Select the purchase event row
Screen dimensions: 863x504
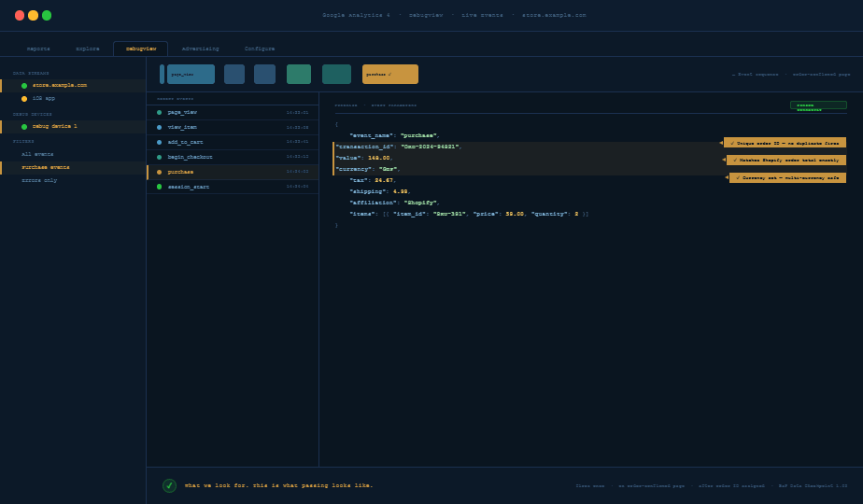[233, 172]
